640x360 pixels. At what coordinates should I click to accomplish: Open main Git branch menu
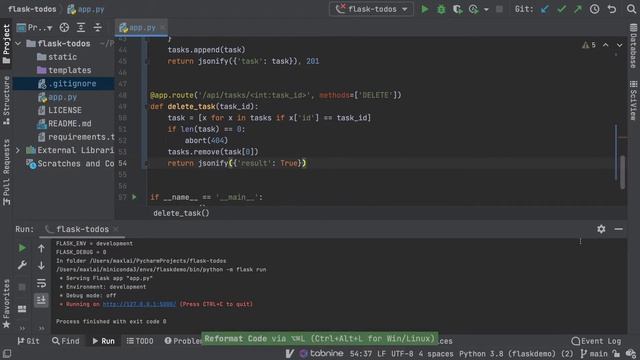click(594, 354)
